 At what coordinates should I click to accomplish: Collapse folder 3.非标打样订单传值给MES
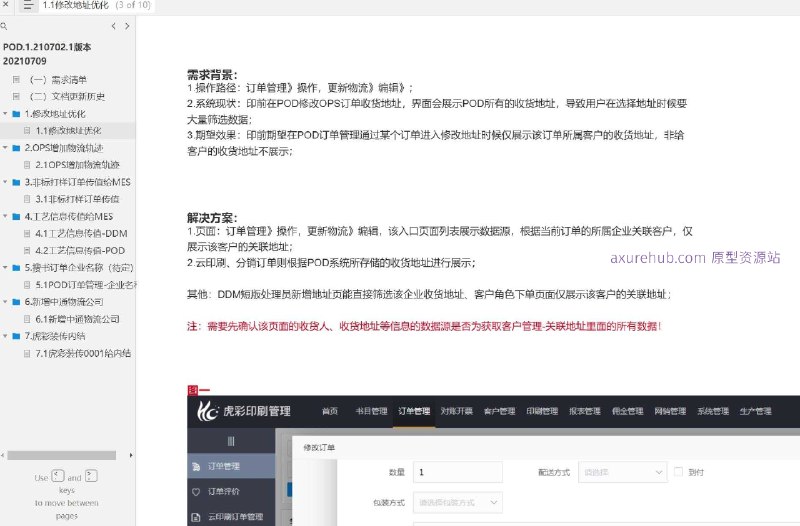pyautogui.click(x=5, y=182)
